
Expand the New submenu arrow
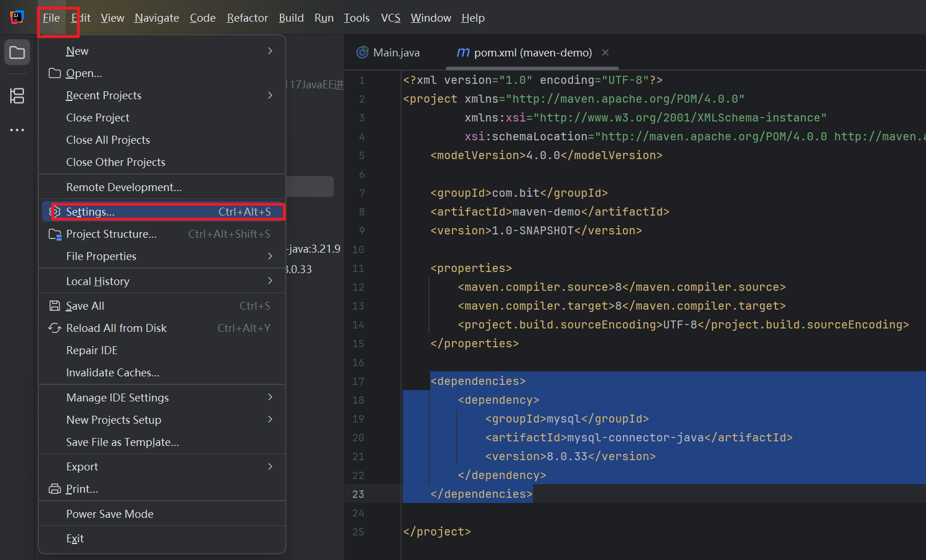(270, 51)
